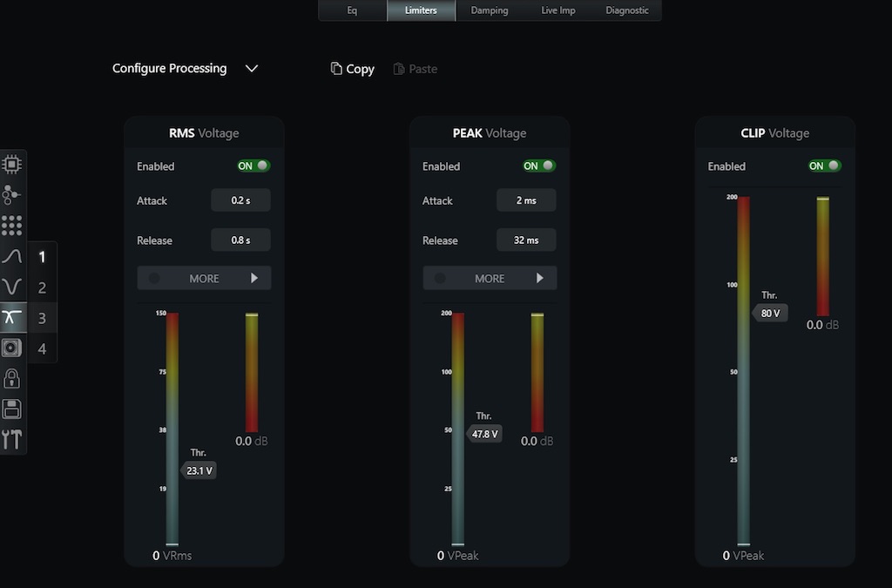Screen dimensions: 892x588
Task: Click the bell-curve filter icon in sidebar
Action: tap(11, 257)
